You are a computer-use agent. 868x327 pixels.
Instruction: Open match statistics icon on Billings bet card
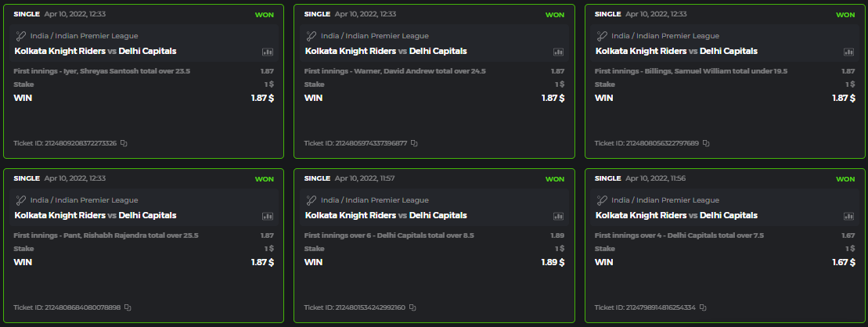848,52
